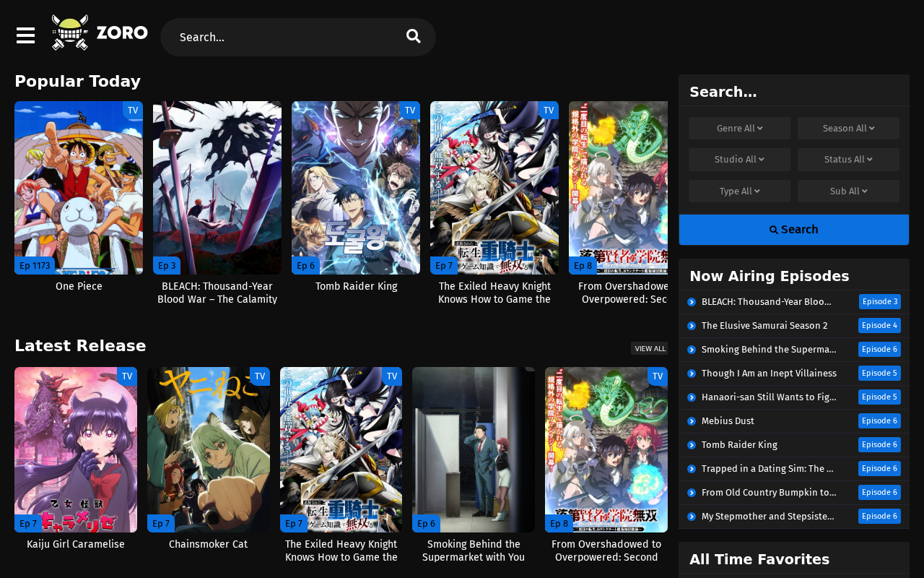Open the Kaiju Girl Caramelise poster
This screenshot has height=578, width=924.
click(x=76, y=449)
